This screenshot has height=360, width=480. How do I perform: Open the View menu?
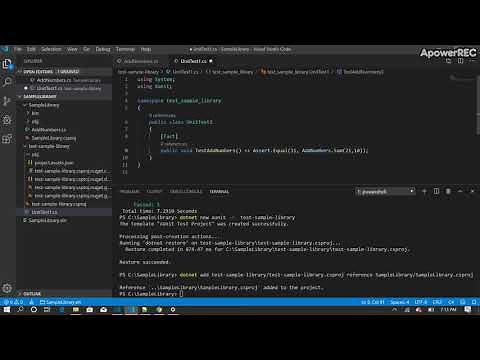point(72,49)
